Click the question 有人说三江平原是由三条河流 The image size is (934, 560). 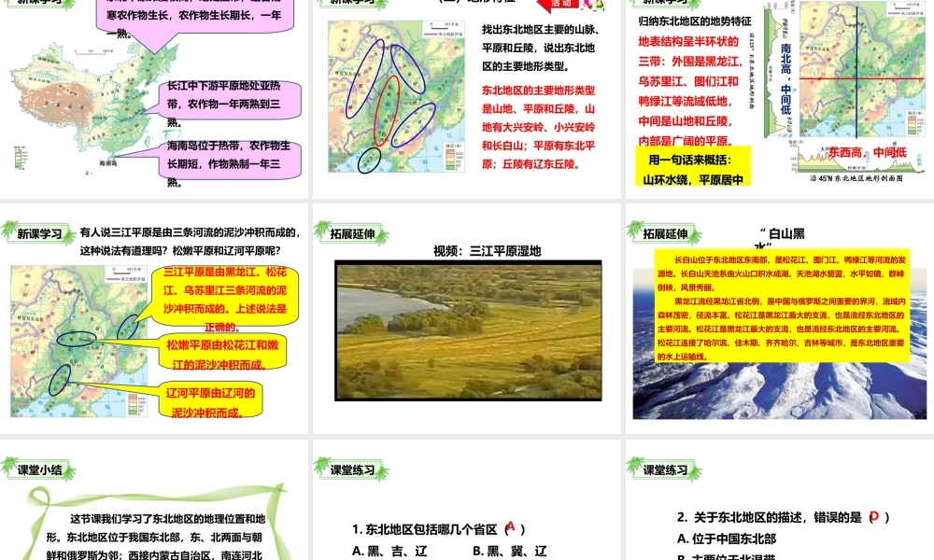190,242
